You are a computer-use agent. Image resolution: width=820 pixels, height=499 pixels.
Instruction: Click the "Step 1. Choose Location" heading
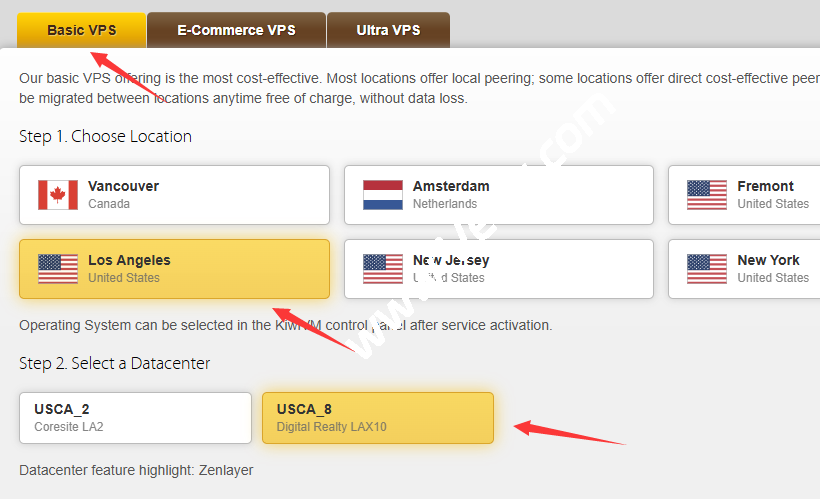[105, 136]
